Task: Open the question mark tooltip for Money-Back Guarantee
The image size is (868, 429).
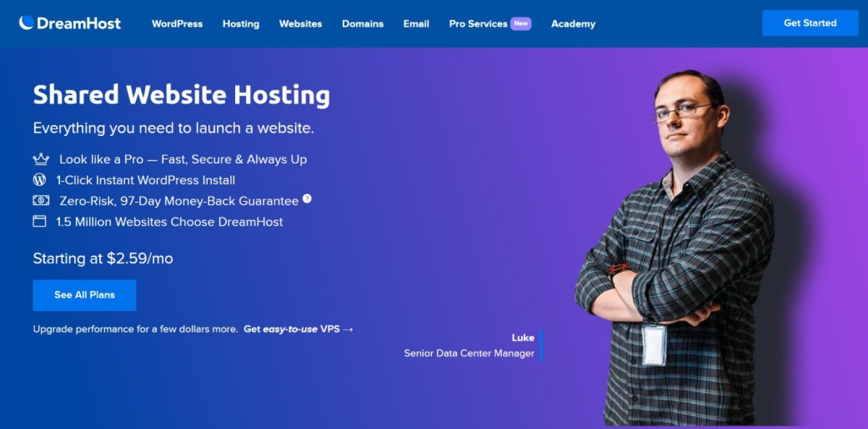Action: pos(307,199)
